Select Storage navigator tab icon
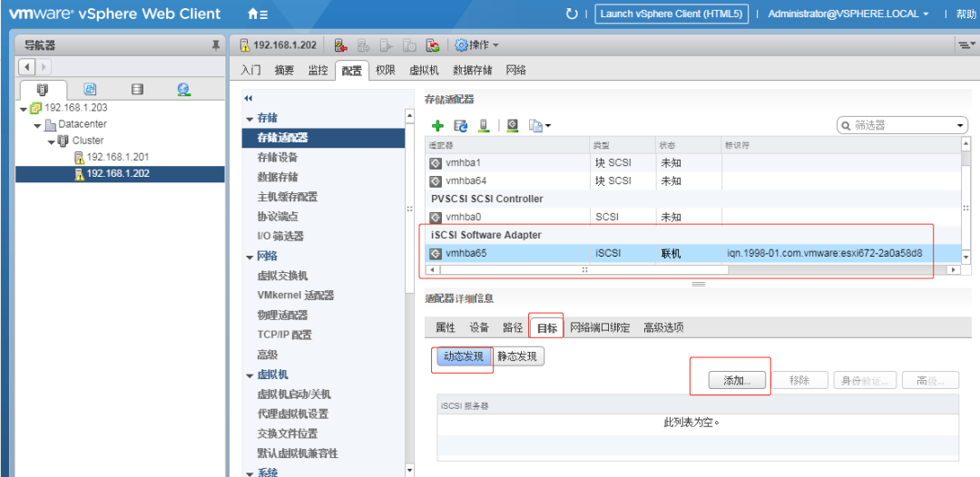The height and width of the screenshot is (477, 980). click(x=137, y=89)
